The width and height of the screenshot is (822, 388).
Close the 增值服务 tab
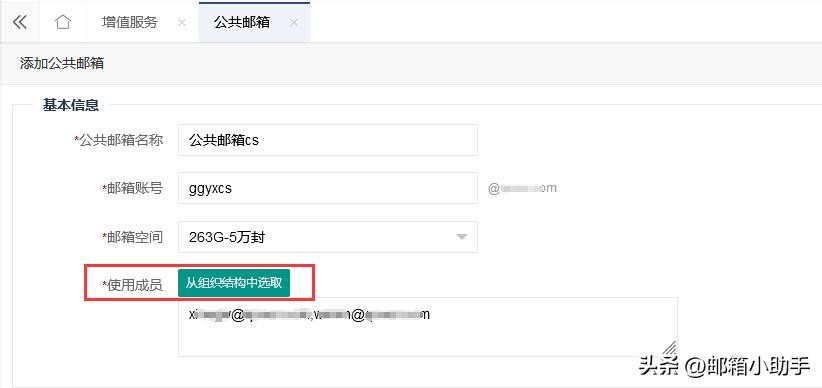click(182, 23)
